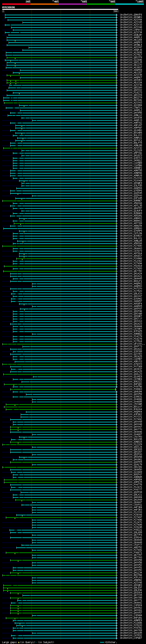Open hit UniRef100_B6T1H1
Screen dimensions: 146x644
pos(131,100)
